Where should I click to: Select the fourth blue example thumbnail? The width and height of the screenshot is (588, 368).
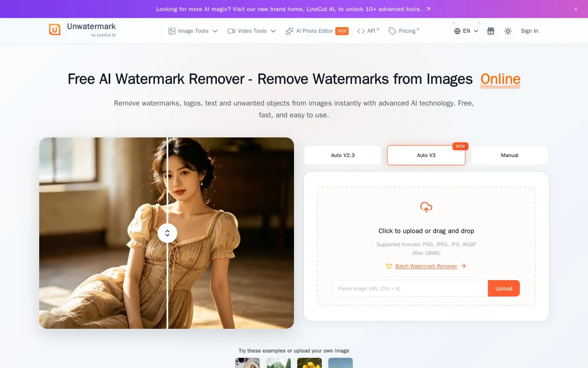341,363
